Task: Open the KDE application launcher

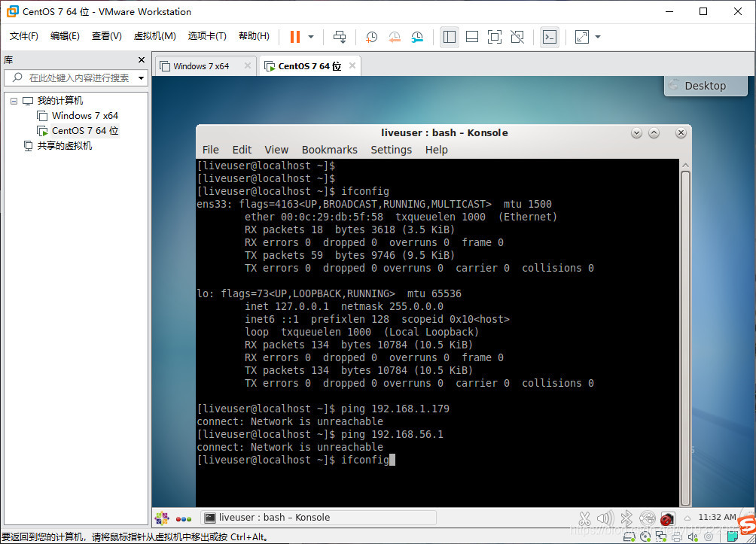Action: [x=162, y=518]
